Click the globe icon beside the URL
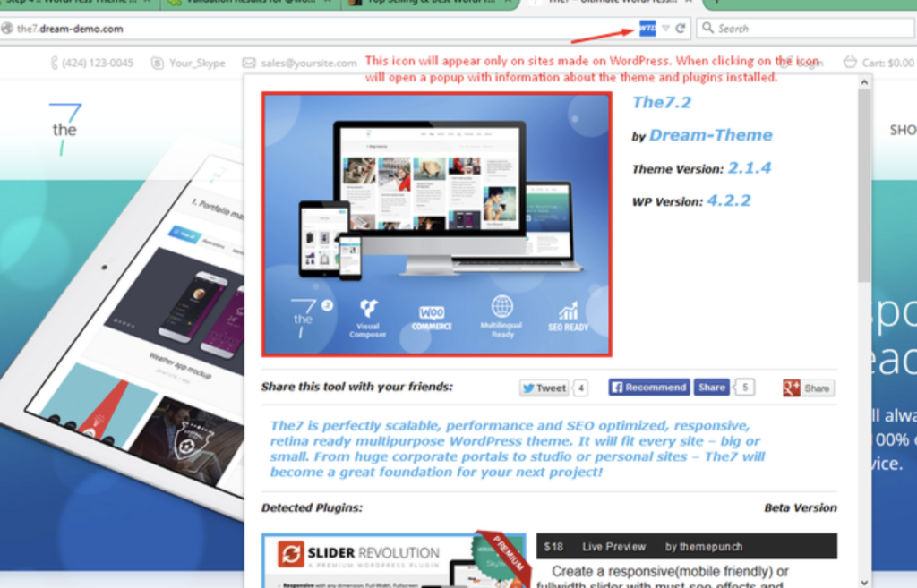This screenshot has width=917, height=588. pos(7,29)
